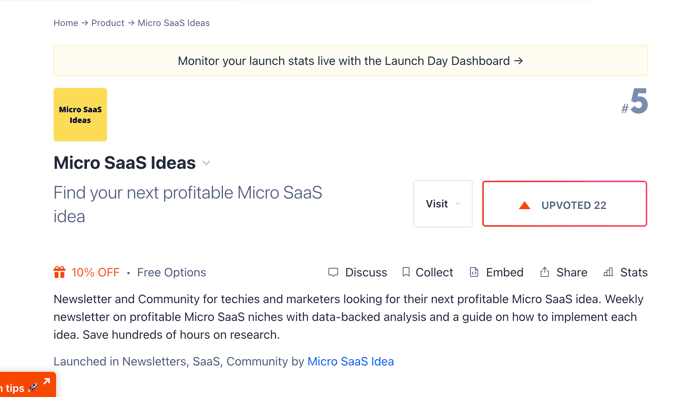Click Micro SaaS Ideas breadcrumb item
This screenshot has width=700, height=397.
[174, 23]
